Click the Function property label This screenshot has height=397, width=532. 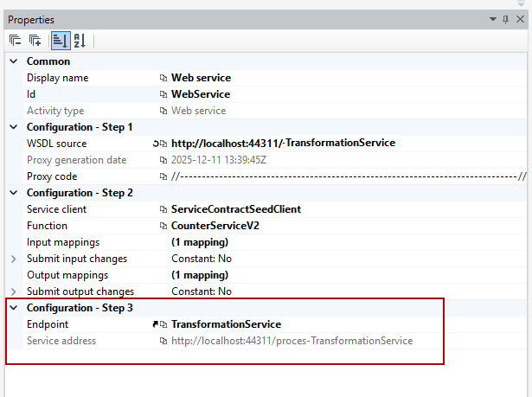[47, 226]
